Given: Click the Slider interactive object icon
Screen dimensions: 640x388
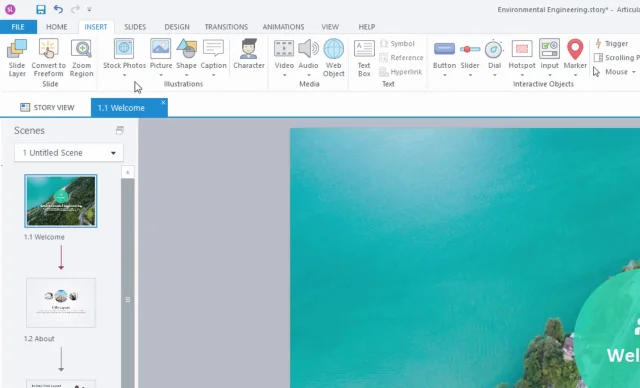Looking at the screenshot, I should (470, 49).
